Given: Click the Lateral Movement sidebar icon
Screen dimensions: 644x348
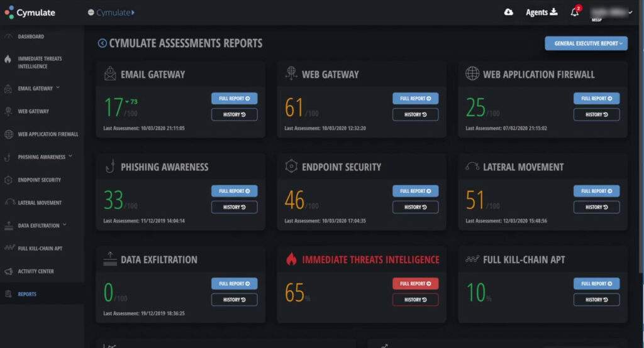Looking at the screenshot, I should point(10,202).
